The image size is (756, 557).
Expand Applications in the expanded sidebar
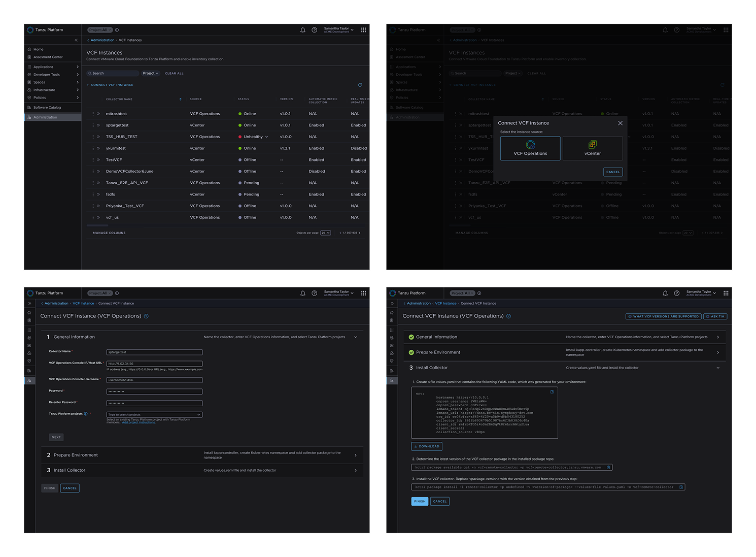tap(53, 67)
